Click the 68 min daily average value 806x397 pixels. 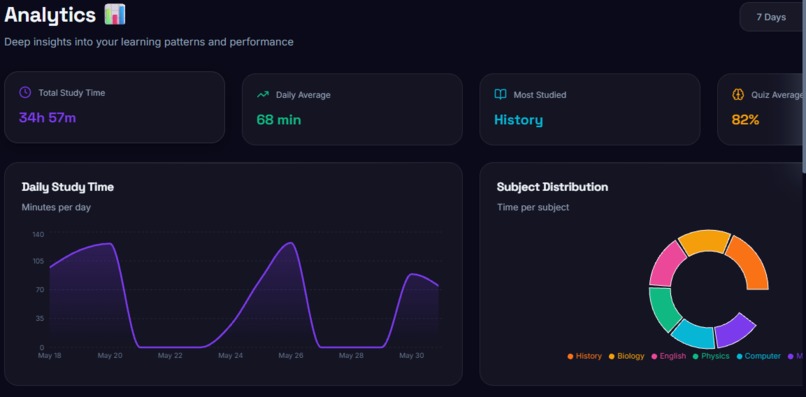279,120
